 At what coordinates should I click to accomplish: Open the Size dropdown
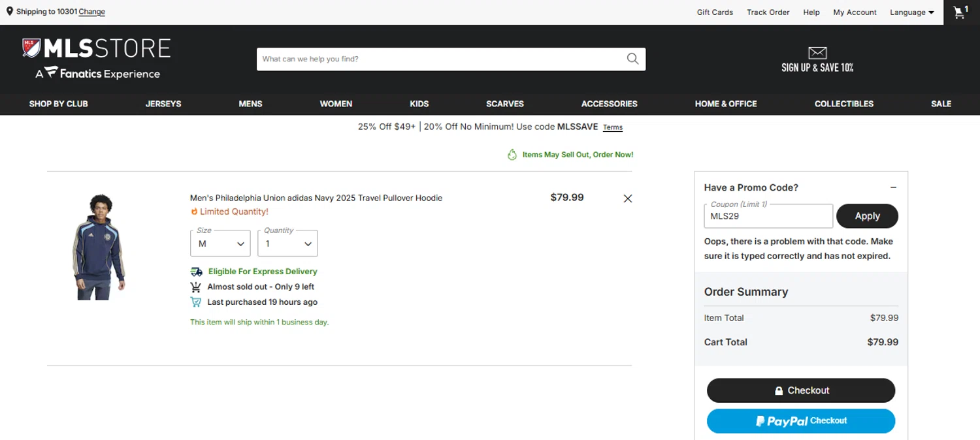click(x=220, y=244)
